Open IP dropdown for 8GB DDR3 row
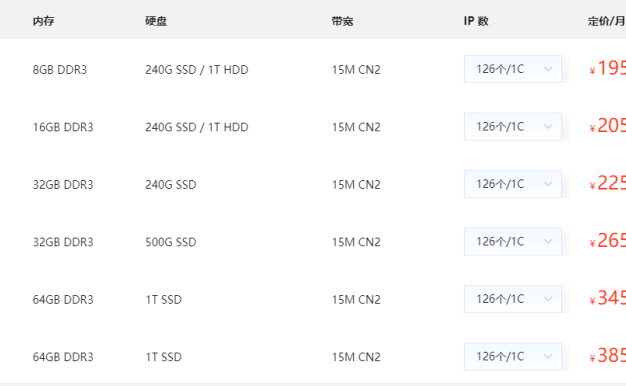Viewport: 626px width, 386px height. click(513, 69)
